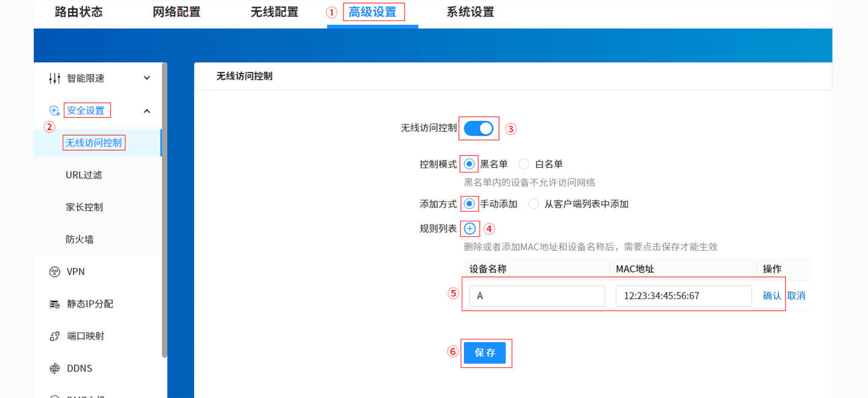Select the VPN icon in sidebar
This screenshot has width=868, height=398.
click(54, 271)
